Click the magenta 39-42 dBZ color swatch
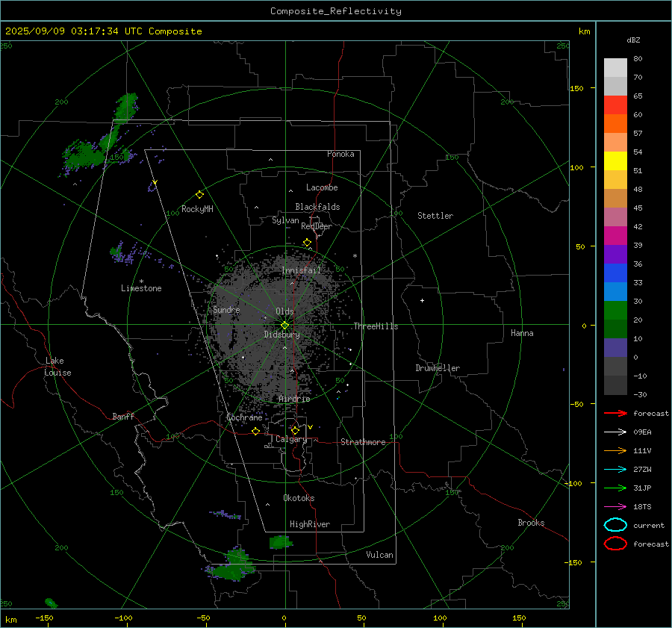 615,236
